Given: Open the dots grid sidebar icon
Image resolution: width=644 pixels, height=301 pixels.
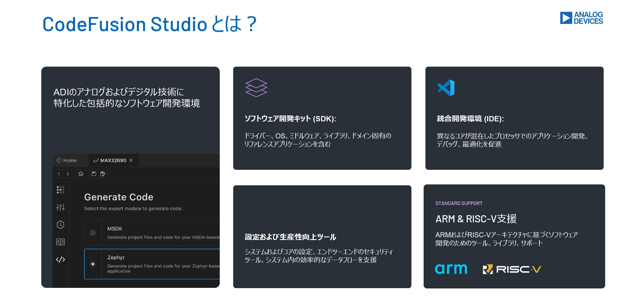Looking at the screenshot, I should 61,190.
